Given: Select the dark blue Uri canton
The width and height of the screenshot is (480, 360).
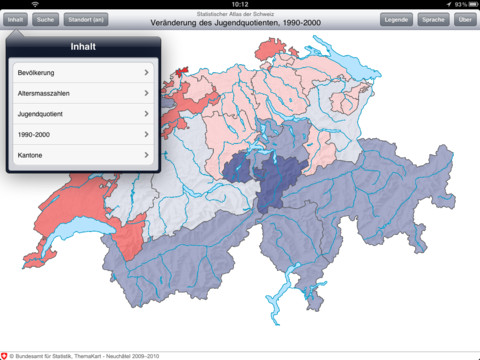Looking at the screenshot, I should 277,182.
